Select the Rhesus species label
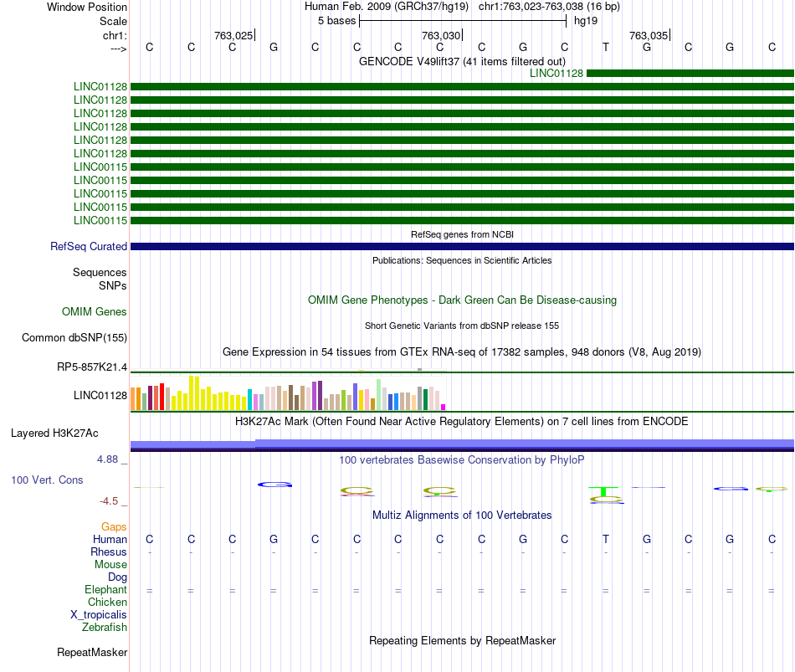This screenshot has width=795, height=672. 109,551
